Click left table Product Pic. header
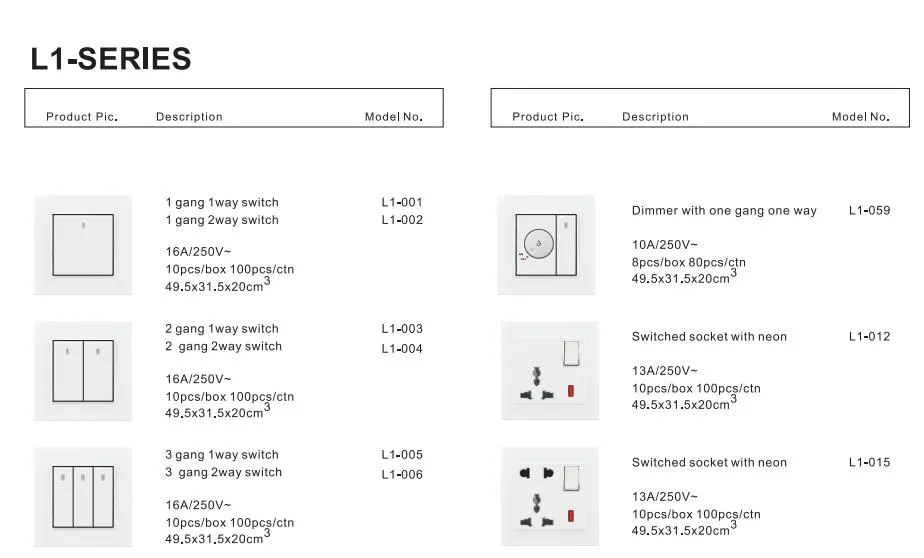This screenshot has width=924, height=558. (x=82, y=117)
